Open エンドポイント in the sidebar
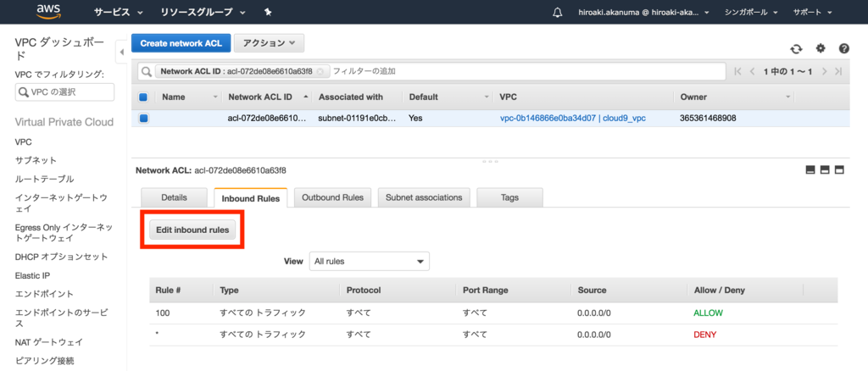The width and height of the screenshot is (868, 371). pos(44,294)
